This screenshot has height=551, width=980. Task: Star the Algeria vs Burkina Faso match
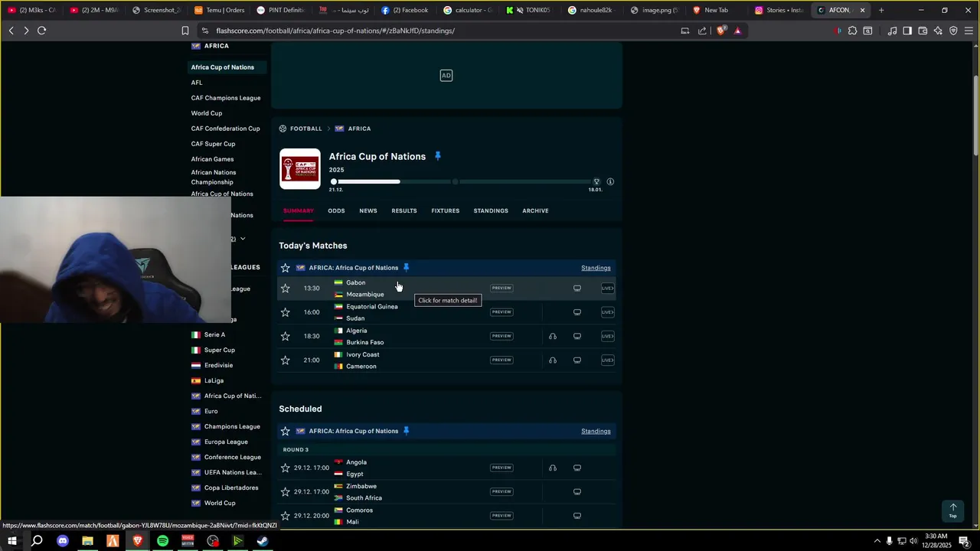(x=286, y=336)
